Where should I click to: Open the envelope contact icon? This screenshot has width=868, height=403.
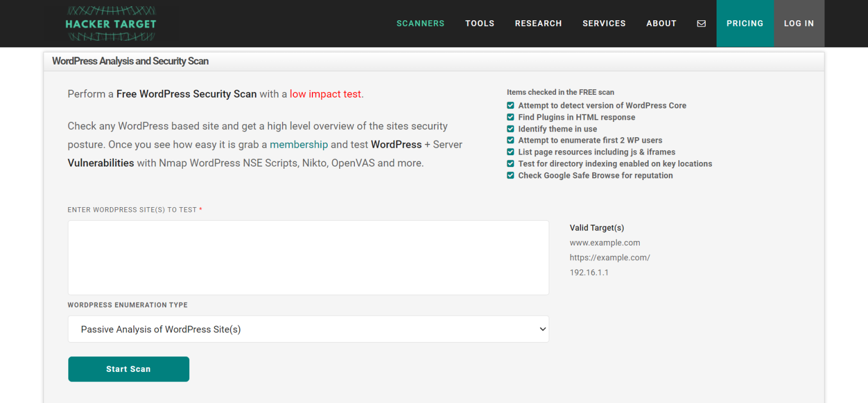tap(701, 24)
